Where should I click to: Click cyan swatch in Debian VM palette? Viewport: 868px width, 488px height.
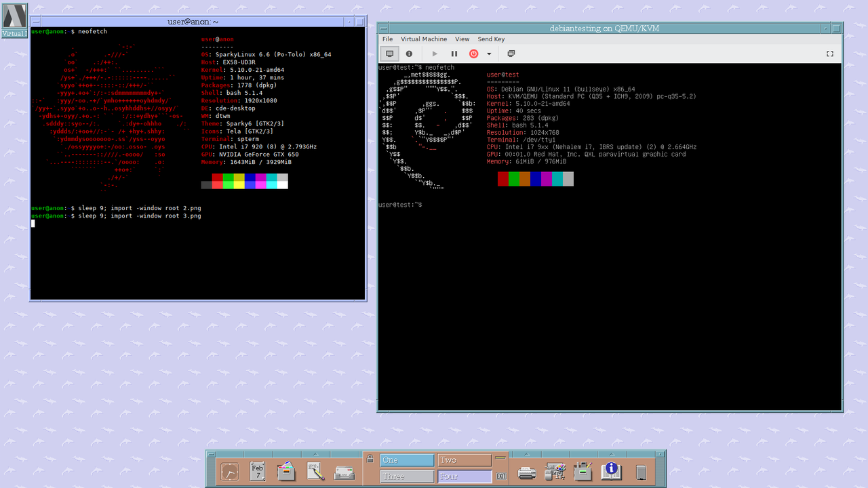pos(557,178)
